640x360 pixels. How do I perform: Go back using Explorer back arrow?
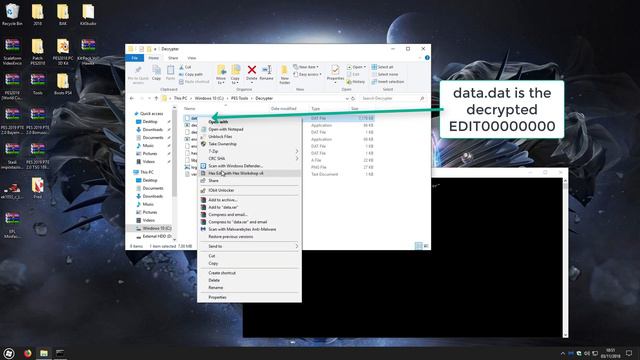pos(131,98)
